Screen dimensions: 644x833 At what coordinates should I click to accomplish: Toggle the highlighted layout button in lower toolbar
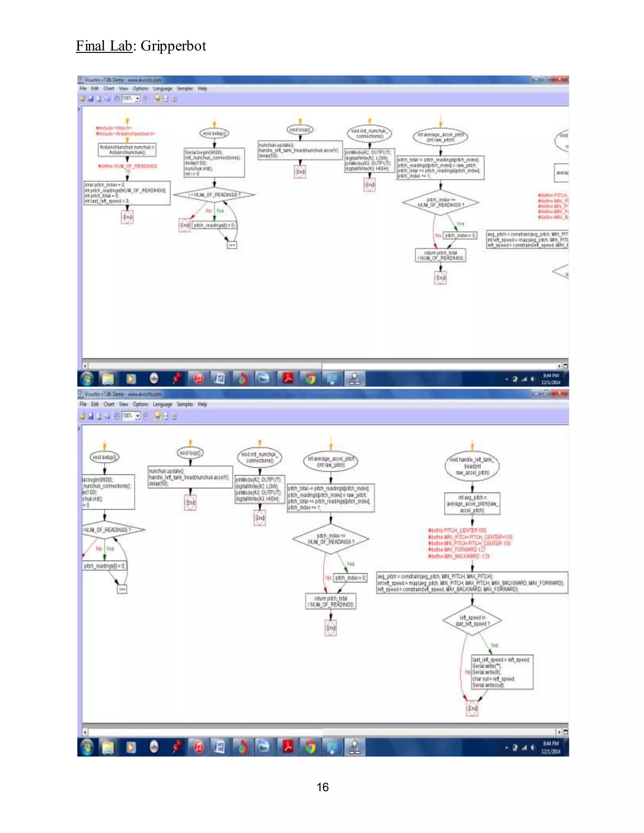tap(157, 416)
